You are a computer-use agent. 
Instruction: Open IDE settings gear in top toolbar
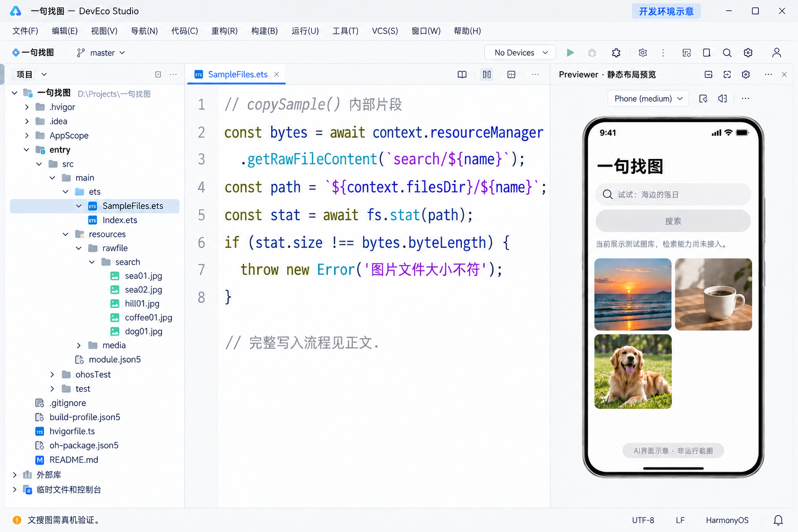coord(748,52)
